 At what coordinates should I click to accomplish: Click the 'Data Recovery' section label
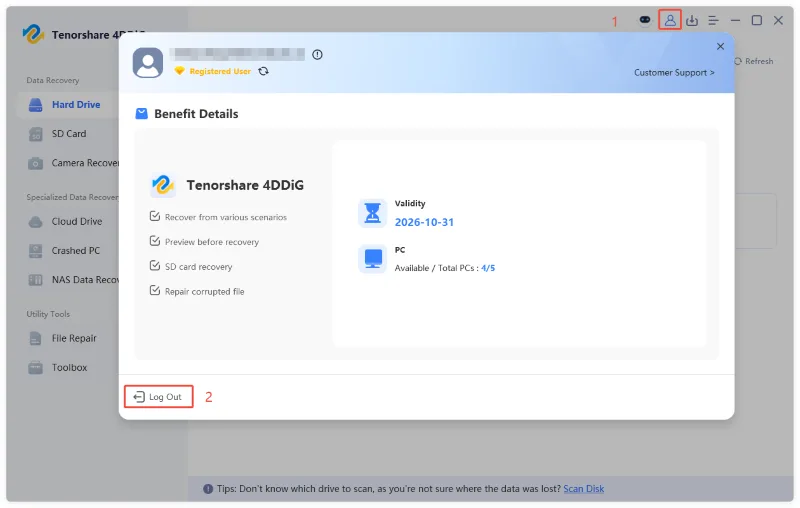coord(53,80)
